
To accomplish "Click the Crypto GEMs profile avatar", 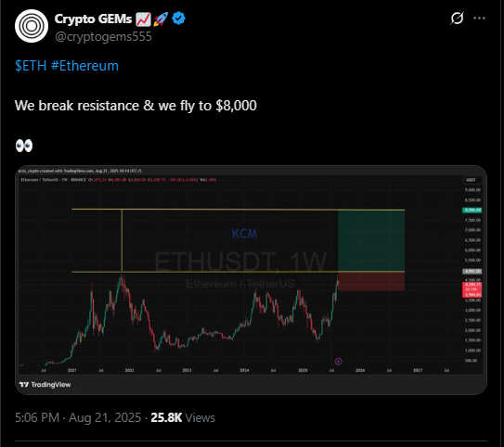I will point(32,26).
